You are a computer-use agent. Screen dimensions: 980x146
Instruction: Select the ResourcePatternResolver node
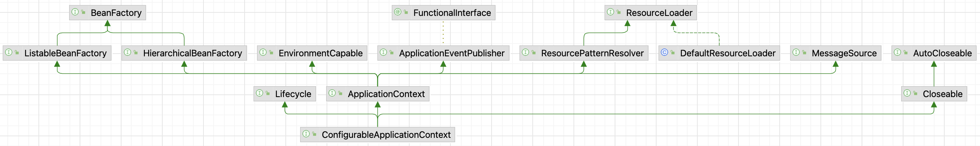pos(584,53)
